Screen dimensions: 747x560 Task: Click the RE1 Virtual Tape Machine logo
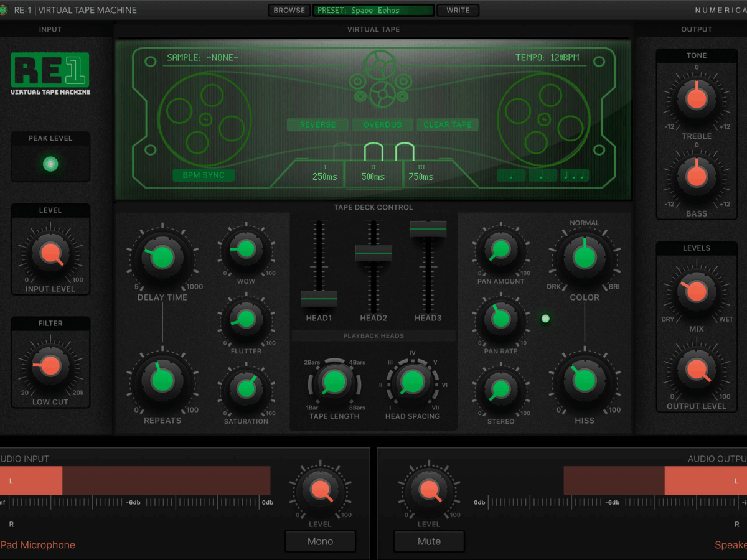(x=50, y=73)
